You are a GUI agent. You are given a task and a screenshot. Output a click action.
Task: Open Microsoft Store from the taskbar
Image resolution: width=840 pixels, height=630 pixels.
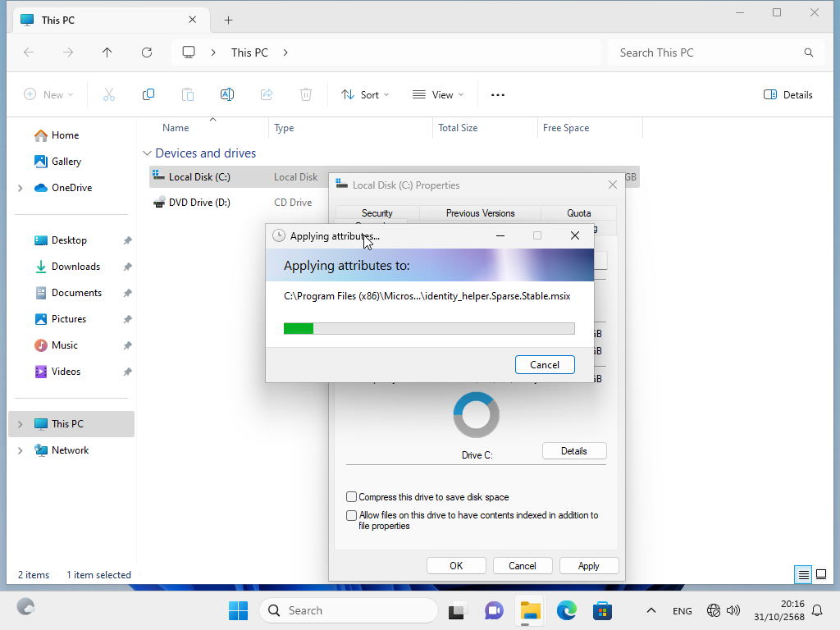point(603,610)
